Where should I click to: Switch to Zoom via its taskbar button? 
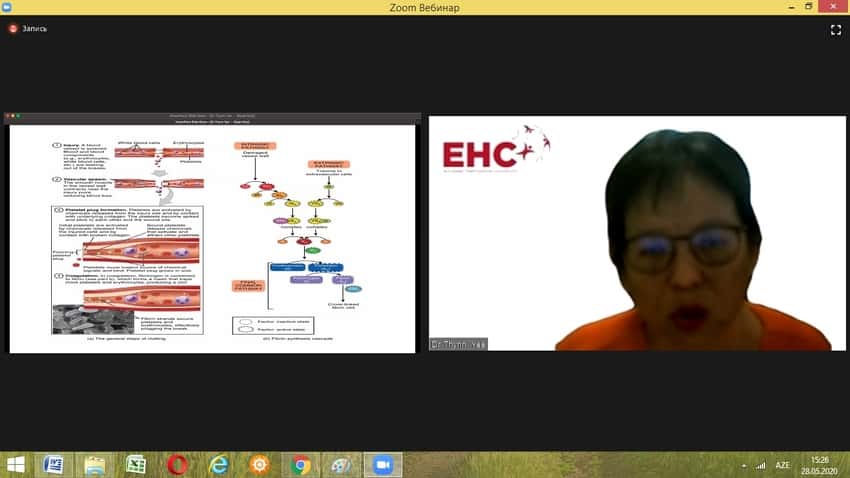tap(383, 465)
